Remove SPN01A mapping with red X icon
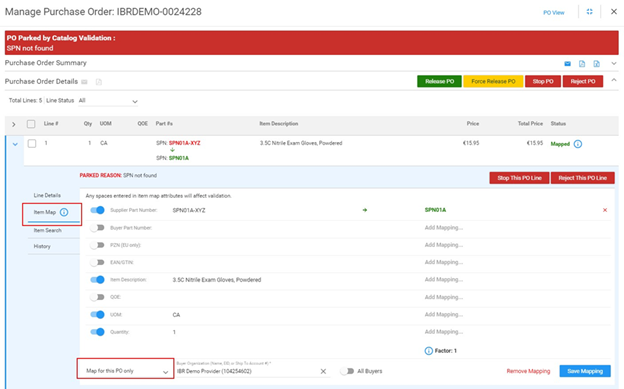624x389 pixels. pyautogui.click(x=605, y=210)
